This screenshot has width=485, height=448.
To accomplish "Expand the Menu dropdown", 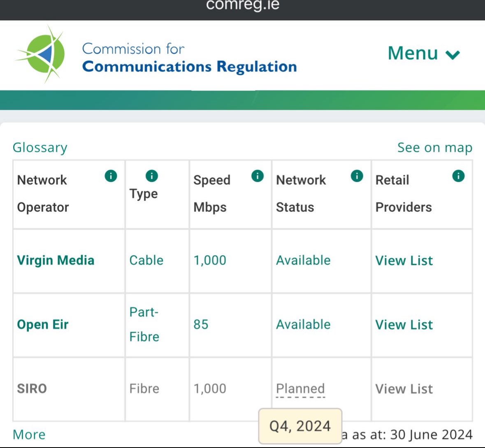I will click(424, 53).
